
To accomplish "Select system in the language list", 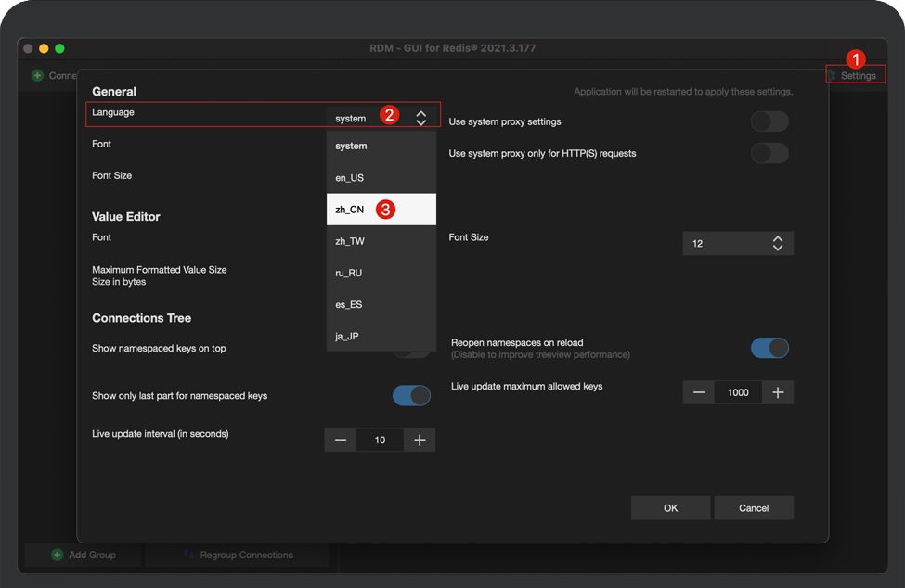I will coord(381,146).
